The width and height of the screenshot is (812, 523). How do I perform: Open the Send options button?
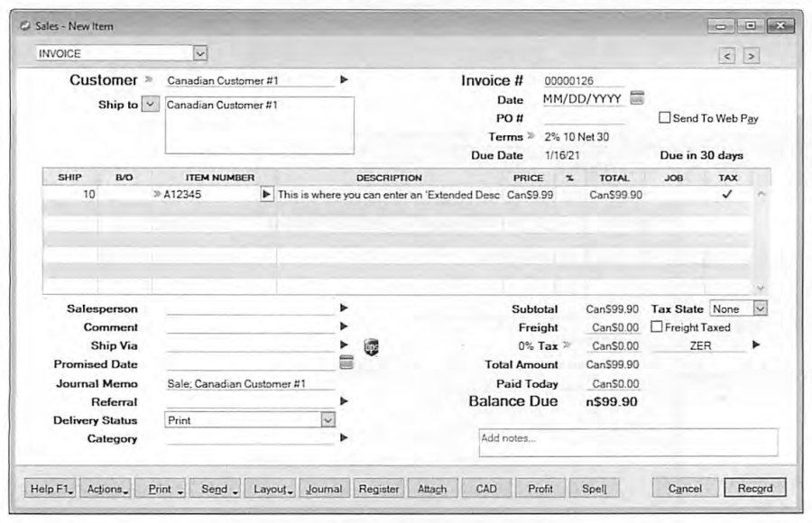(215, 489)
